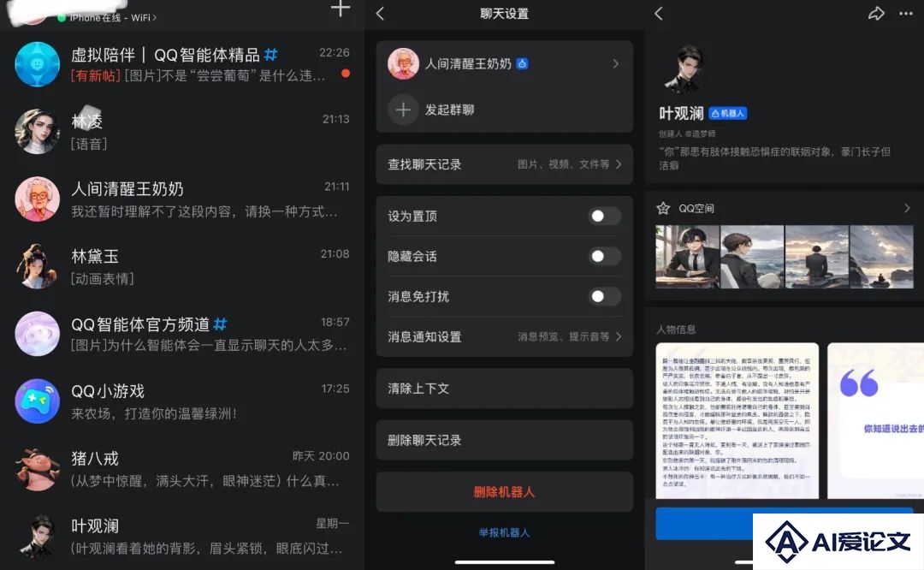This screenshot has width=924, height=570.
Task: Tap the 机器人 badge next to 叶观澜
Action: point(728,113)
